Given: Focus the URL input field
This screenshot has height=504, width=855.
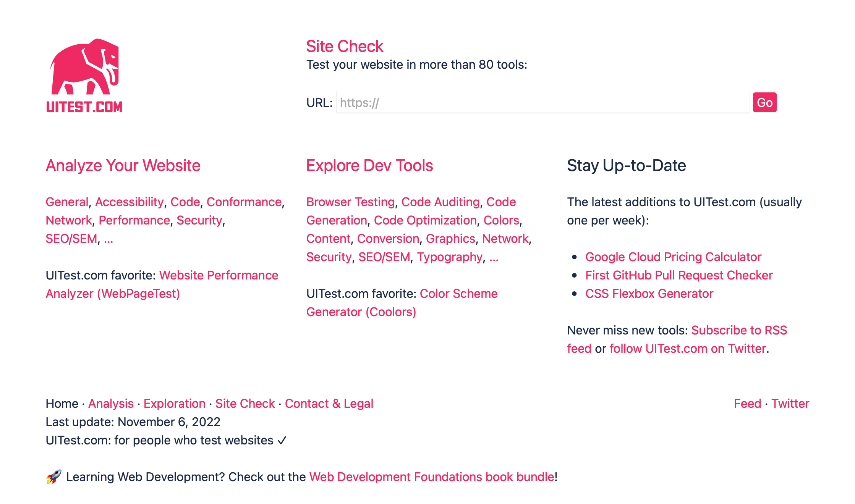Looking at the screenshot, I should 542,102.
